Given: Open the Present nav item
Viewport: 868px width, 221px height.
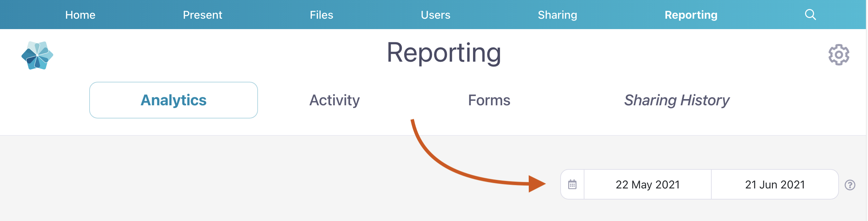Looking at the screenshot, I should 202,15.
